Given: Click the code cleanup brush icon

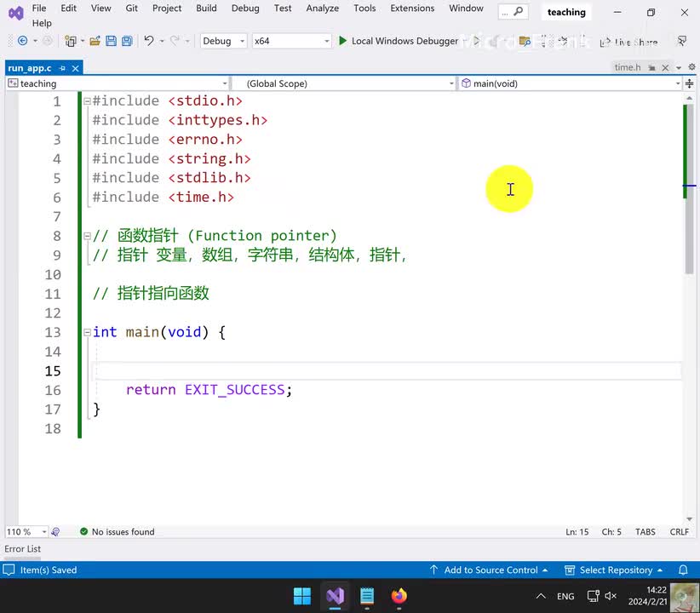Looking at the screenshot, I should (56, 532).
